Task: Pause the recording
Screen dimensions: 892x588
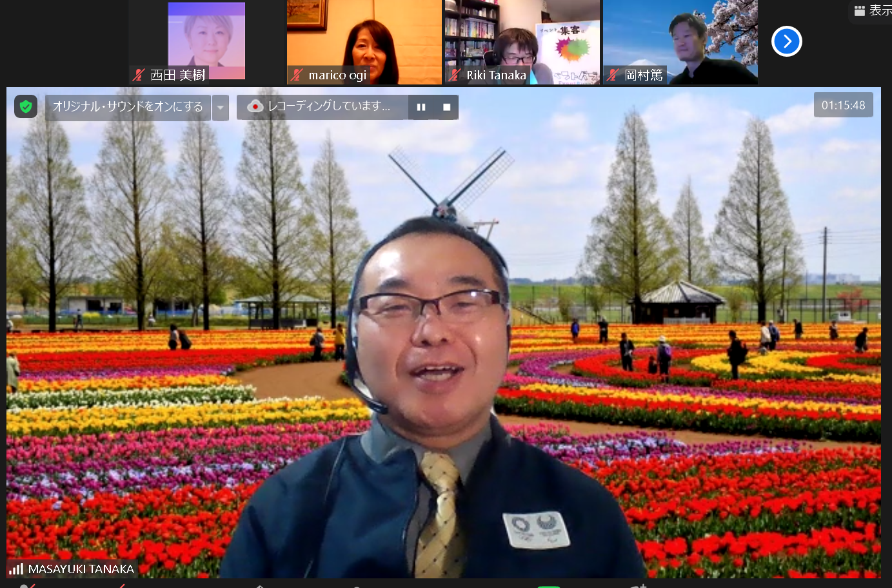Action: point(421,107)
